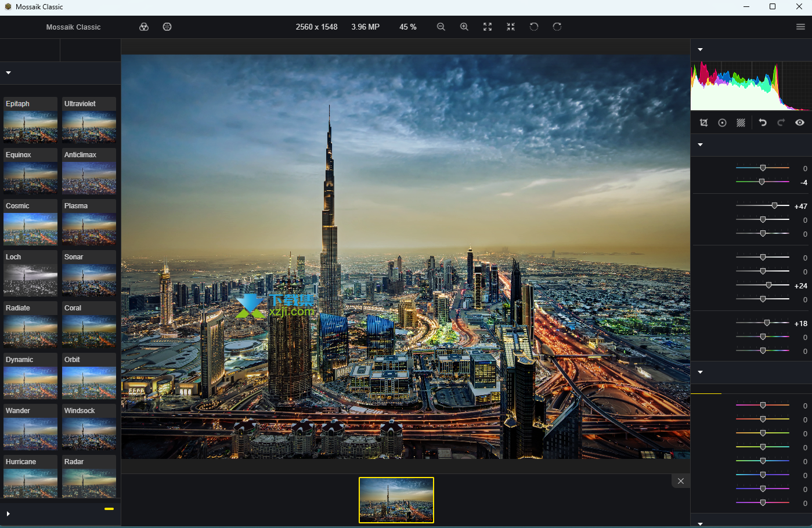Apply the Radiate preset

pos(30,324)
